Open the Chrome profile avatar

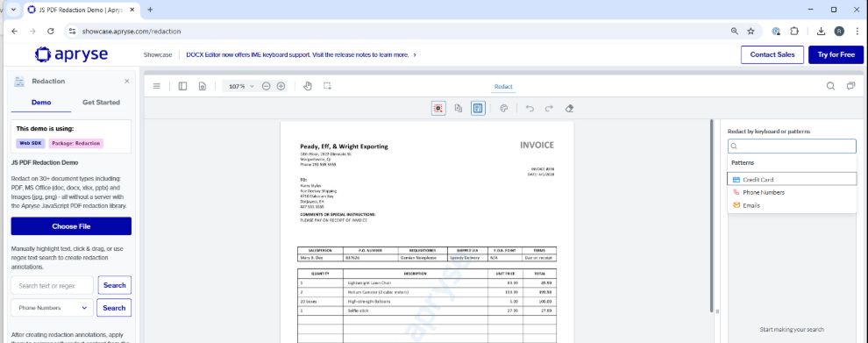(839, 32)
